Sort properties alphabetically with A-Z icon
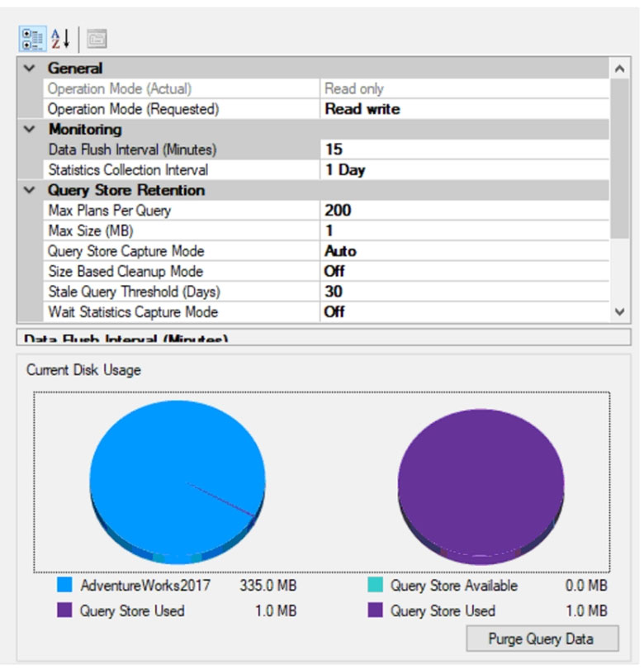This screenshot has height=670, width=644. (x=60, y=39)
